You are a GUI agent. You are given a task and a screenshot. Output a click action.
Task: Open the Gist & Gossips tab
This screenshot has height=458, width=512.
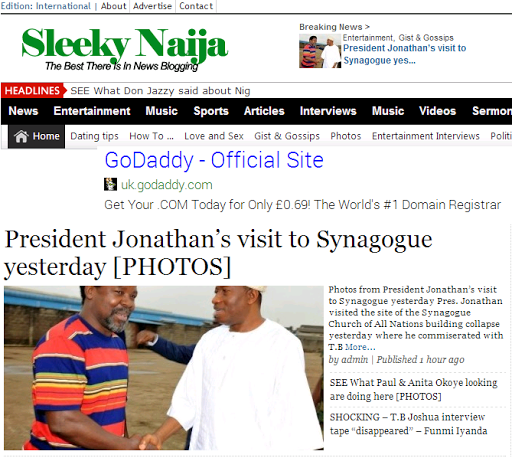point(287,136)
